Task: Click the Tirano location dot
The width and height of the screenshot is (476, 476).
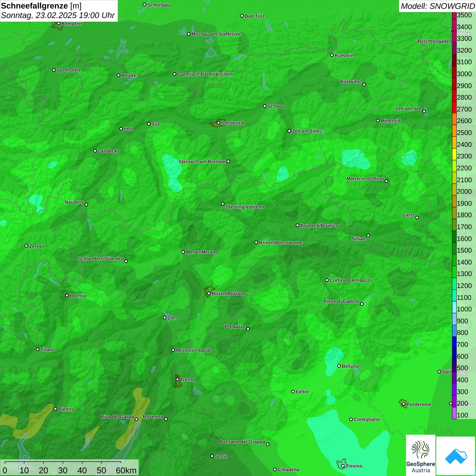Action: pyautogui.click(x=38, y=349)
